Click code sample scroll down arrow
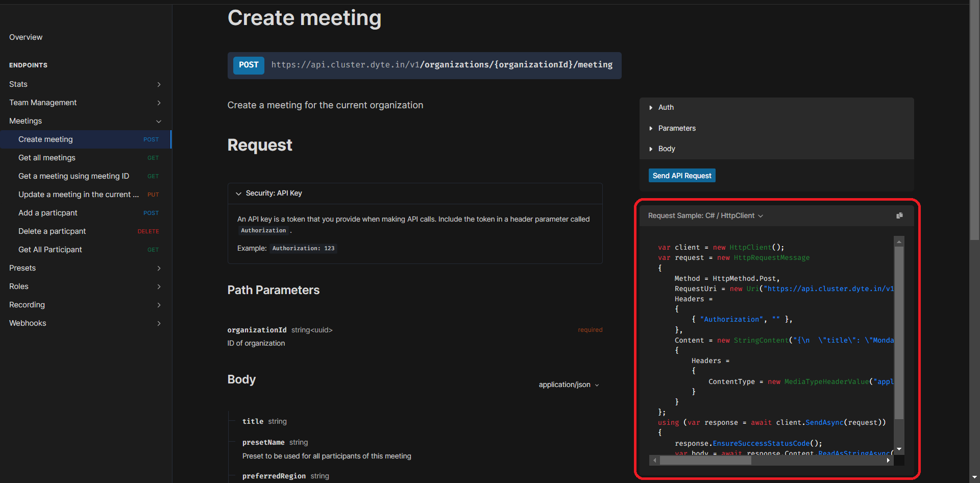 coord(899,449)
